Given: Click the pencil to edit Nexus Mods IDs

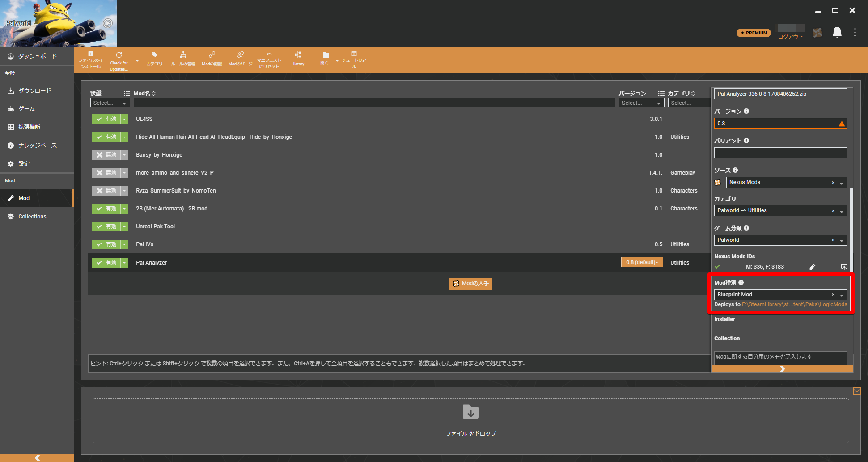Looking at the screenshot, I should coord(813,266).
